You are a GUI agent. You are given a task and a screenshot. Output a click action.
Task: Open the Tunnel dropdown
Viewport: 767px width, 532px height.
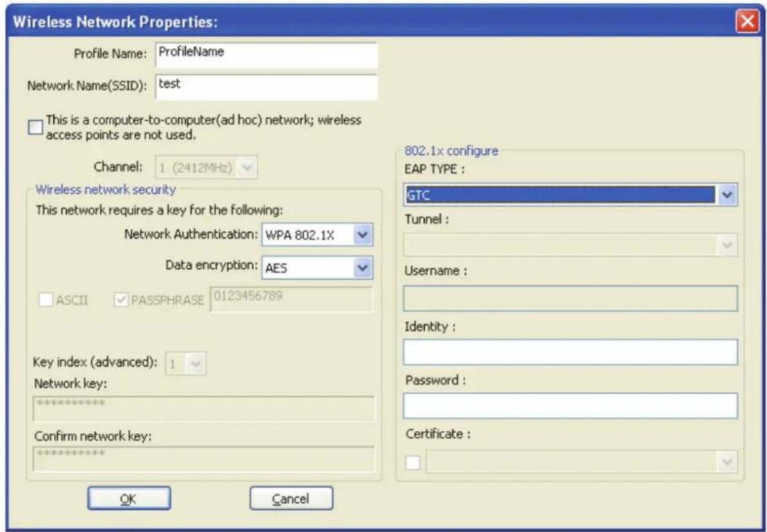[x=570, y=245]
